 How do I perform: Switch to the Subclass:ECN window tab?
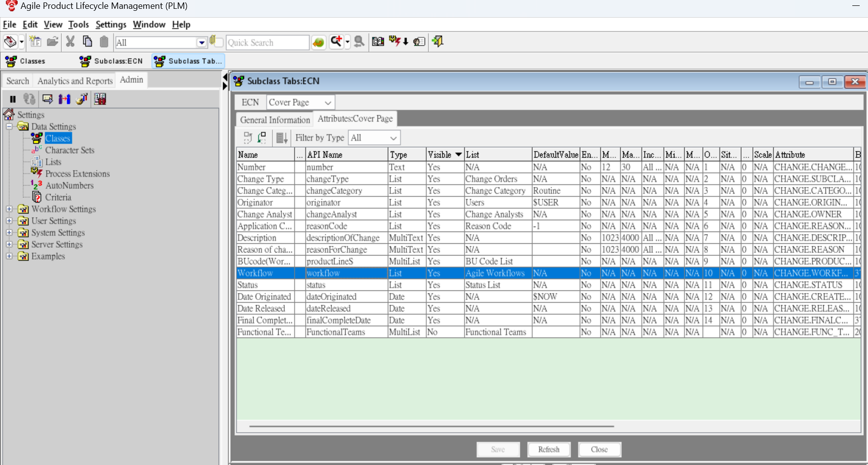(x=112, y=61)
